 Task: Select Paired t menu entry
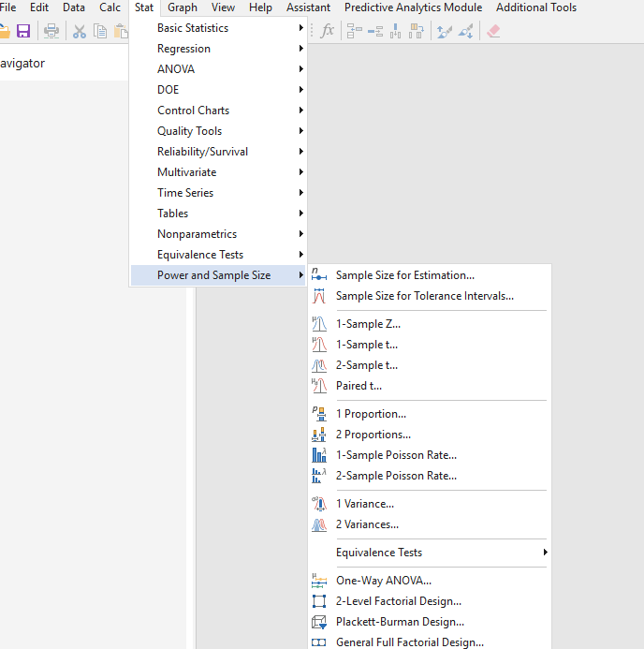[x=430, y=386]
